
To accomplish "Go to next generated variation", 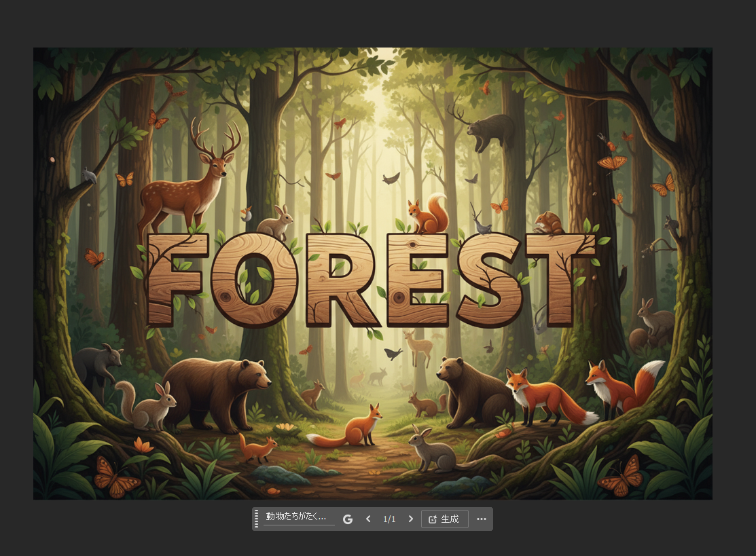I will pyautogui.click(x=410, y=519).
